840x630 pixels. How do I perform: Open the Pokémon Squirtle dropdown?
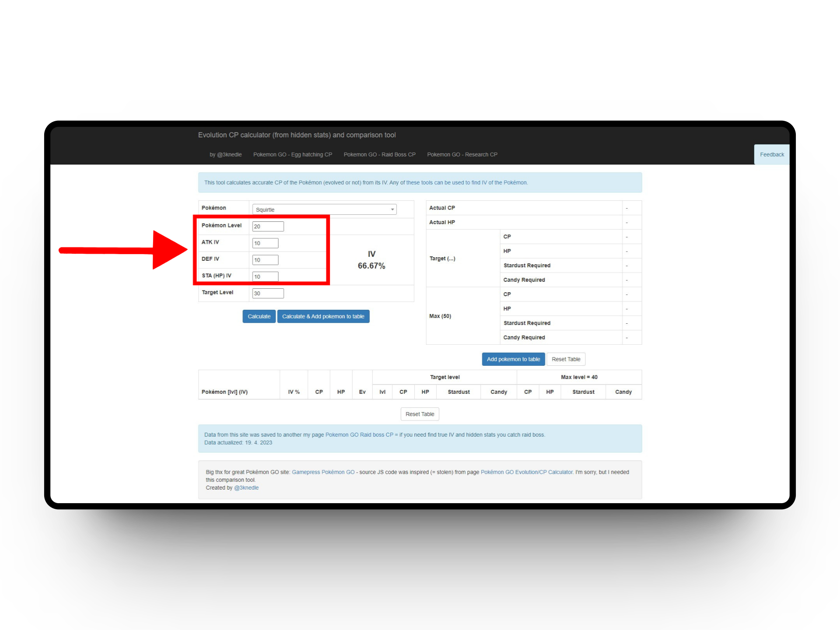coord(324,210)
